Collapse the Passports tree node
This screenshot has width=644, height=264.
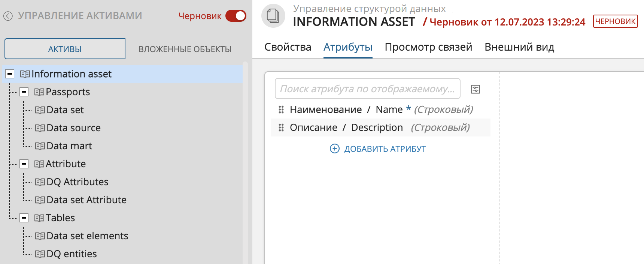click(24, 92)
